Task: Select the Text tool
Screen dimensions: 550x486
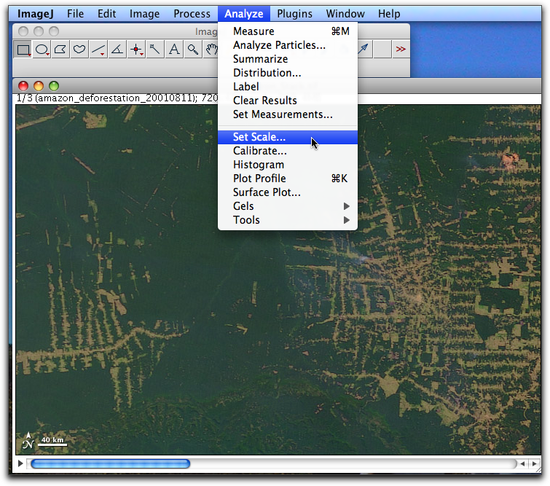Action: click(174, 49)
